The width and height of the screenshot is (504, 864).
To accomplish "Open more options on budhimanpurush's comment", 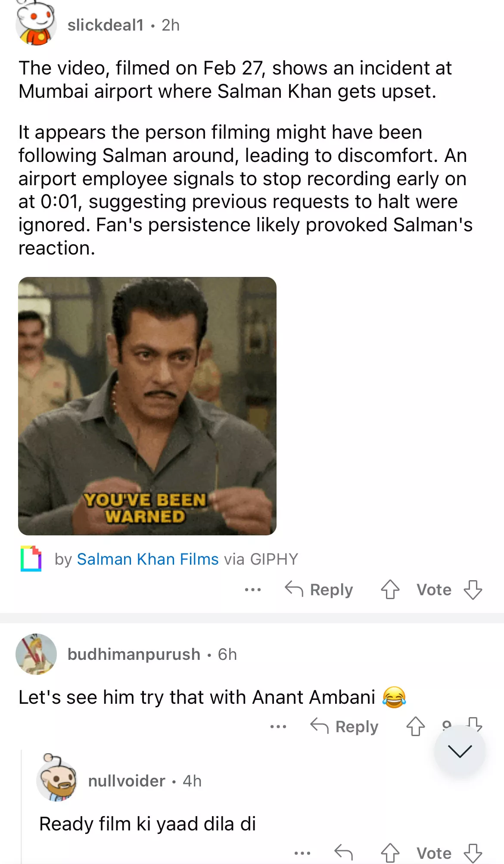I will [278, 726].
